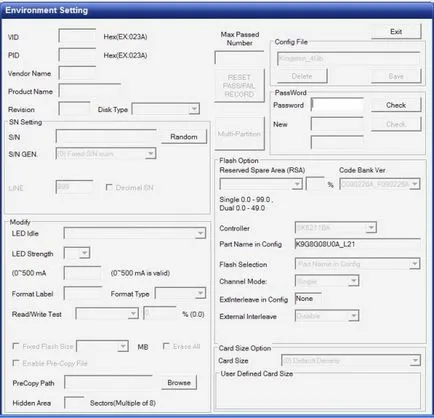Click Browse for PreCopy Path
The image size is (434, 418).
(x=179, y=383)
